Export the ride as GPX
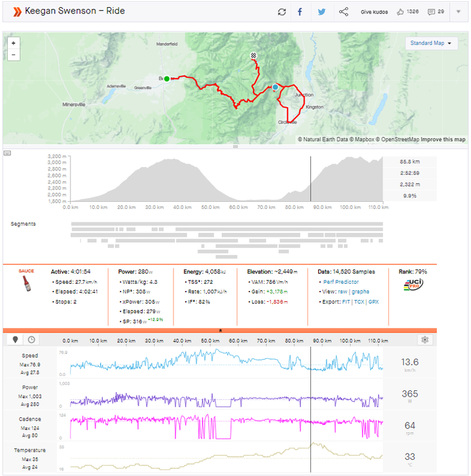 click(374, 301)
